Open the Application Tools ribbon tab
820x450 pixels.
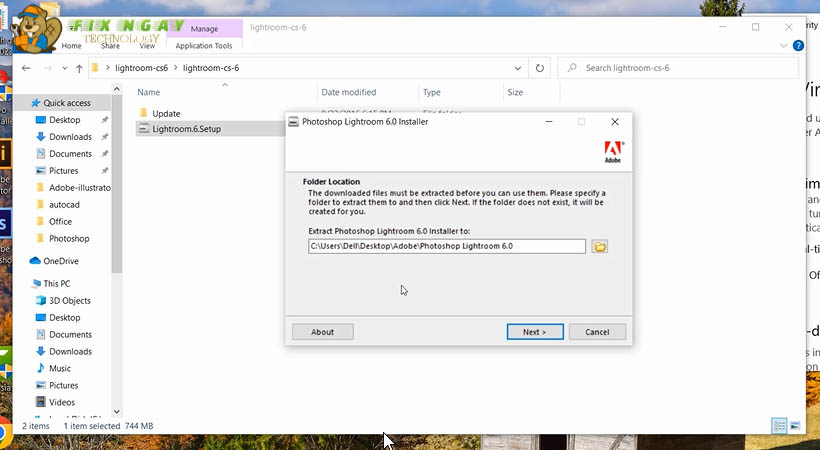click(x=203, y=46)
